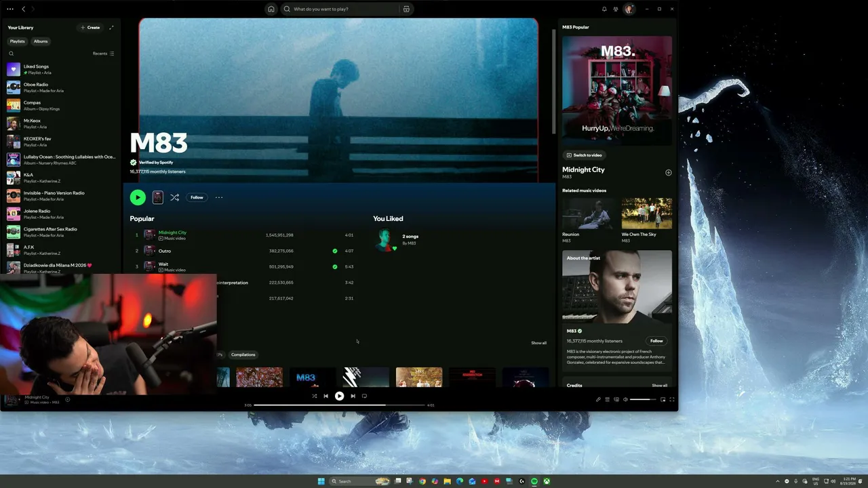
Task: Switch to video in Now Playing panel
Action: click(x=585, y=155)
